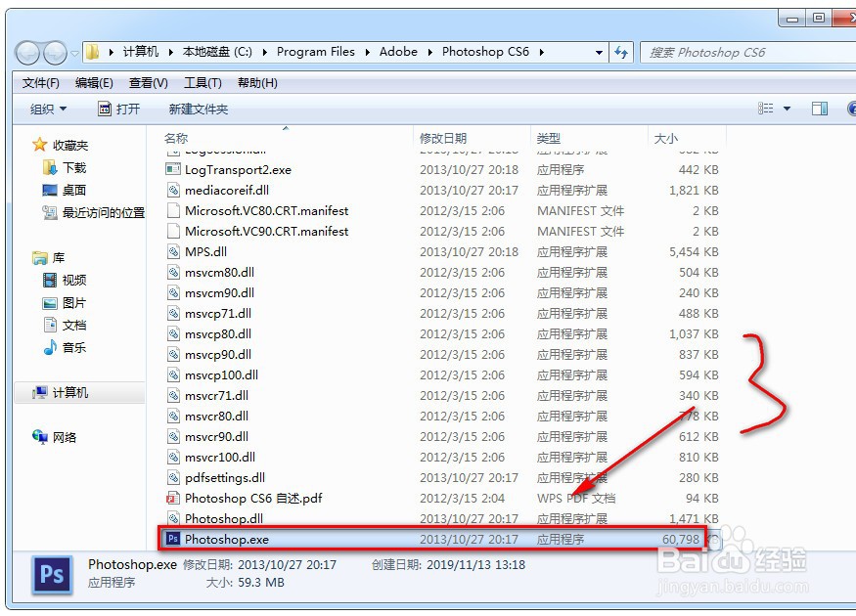Select 计算机 in the address breadcrumb
The image size is (856, 616).
coord(140,52)
